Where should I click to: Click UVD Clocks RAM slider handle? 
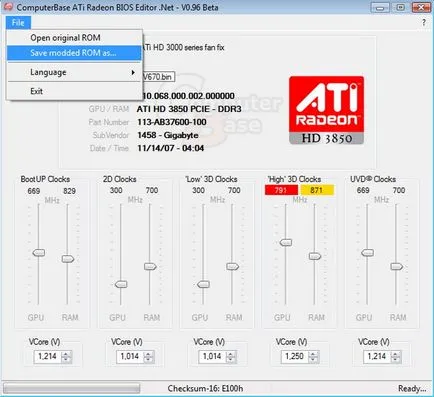pos(396,266)
